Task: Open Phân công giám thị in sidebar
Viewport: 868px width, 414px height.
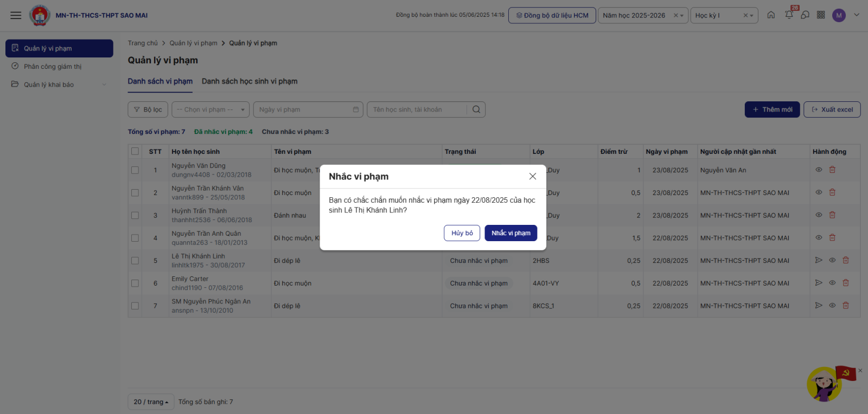Action: (53, 67)
